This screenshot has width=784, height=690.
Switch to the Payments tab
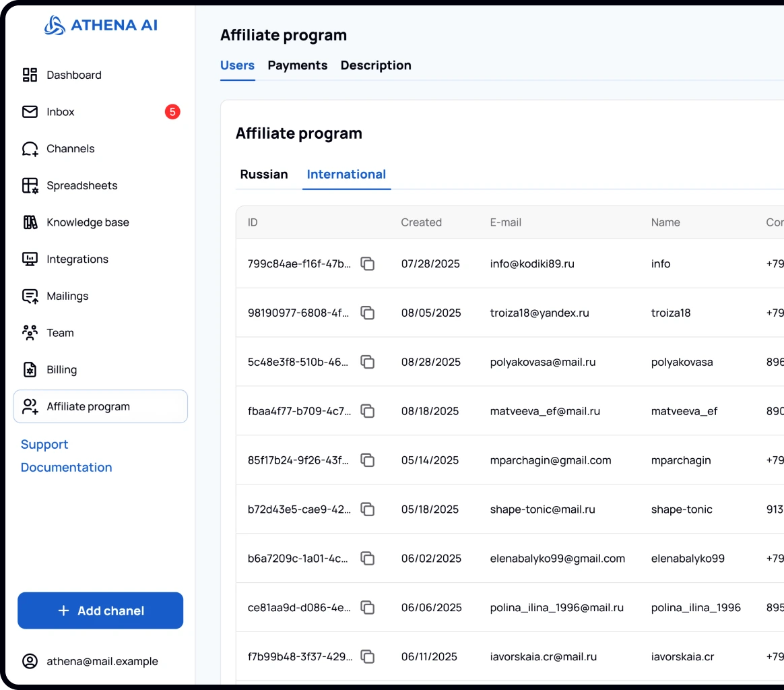[297, 65]
